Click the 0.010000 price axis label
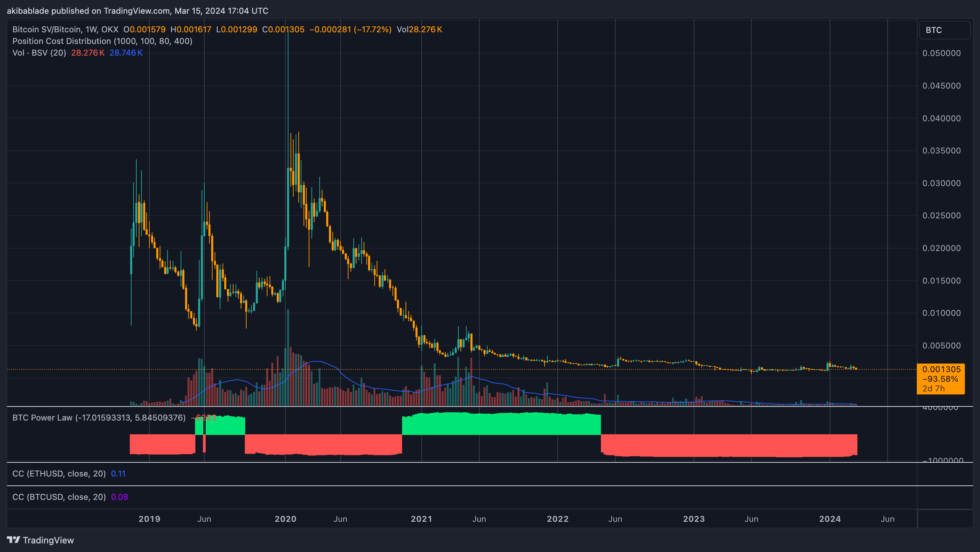 (942, 313)
